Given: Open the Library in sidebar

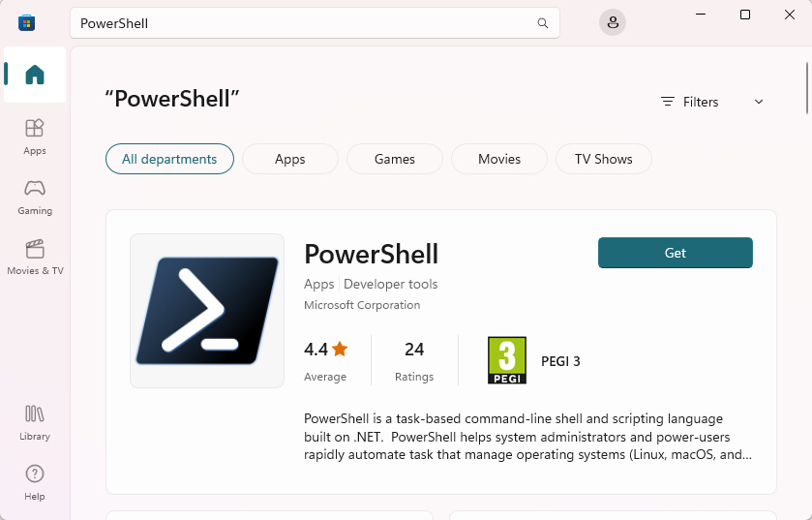Looking at the screenshot, I should (35, 422).
